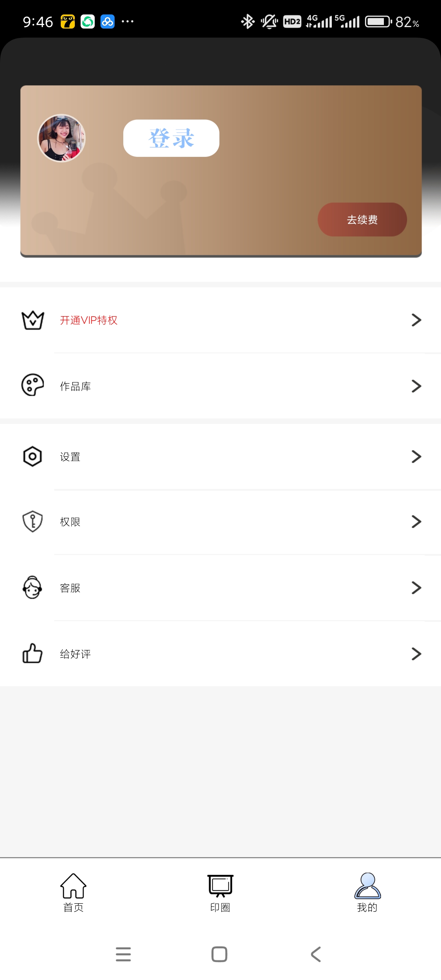Viewport: 441px width, 980px height.
Task: Tap the VIP crown icon
Action: click(x=33, y=320)
